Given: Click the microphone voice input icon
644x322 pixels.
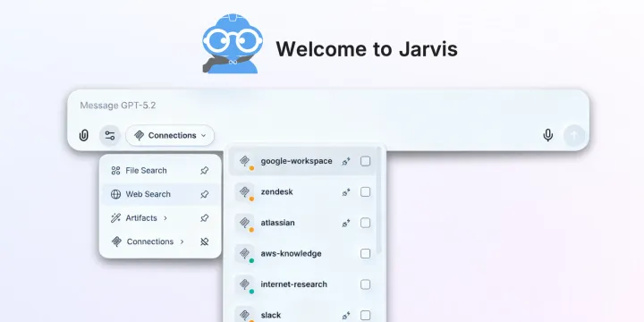Looking at the screenshot, I should coord(548,135).
